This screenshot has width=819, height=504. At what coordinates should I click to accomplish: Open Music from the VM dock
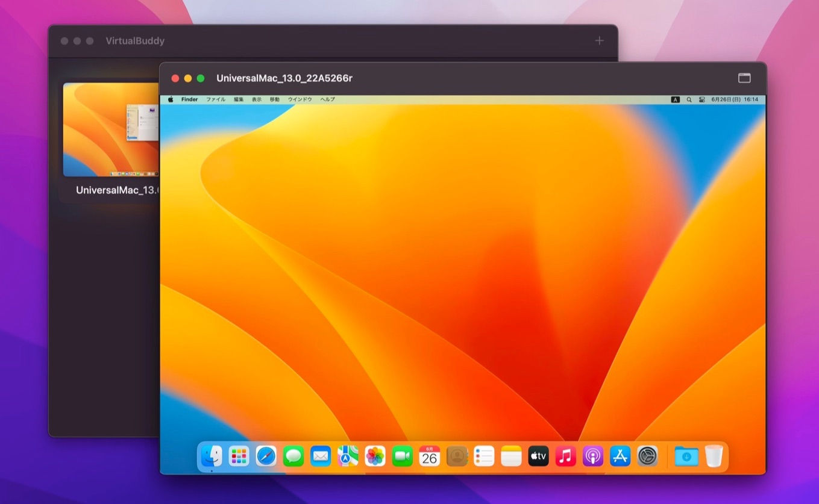coord(565,456)
